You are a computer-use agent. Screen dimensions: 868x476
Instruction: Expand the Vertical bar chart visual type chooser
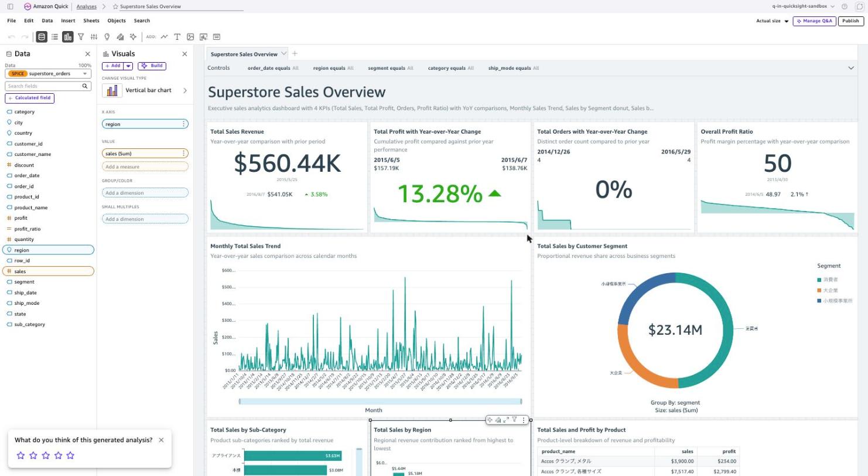click(185, 90)
